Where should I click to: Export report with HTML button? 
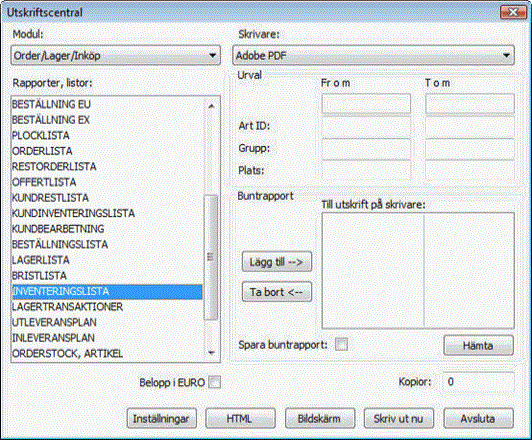tap(241, 419)
